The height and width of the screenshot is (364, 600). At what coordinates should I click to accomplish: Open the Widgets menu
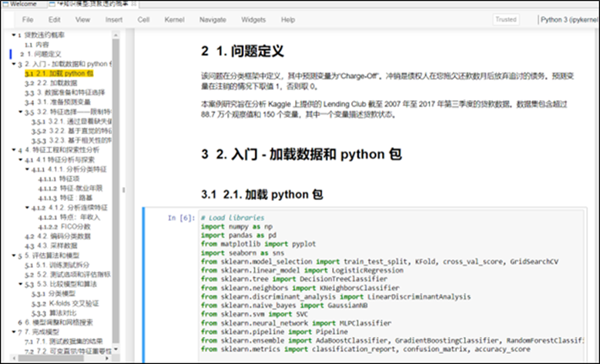(253, 19)
